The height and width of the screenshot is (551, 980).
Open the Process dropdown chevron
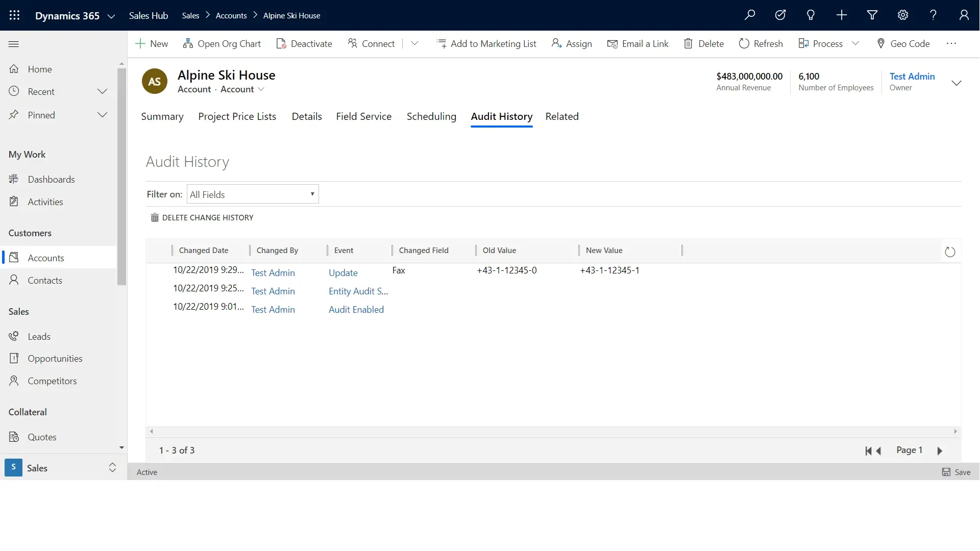coord(856,44)
